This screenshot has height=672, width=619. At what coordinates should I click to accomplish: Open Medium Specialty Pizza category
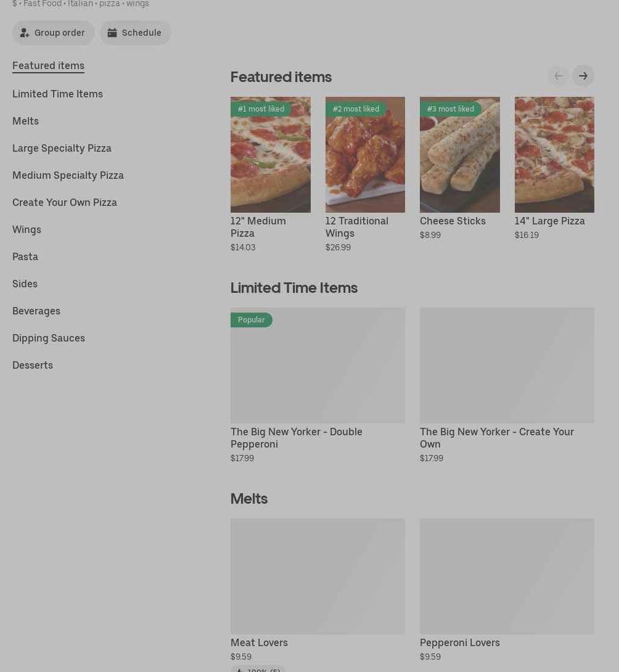68,175
